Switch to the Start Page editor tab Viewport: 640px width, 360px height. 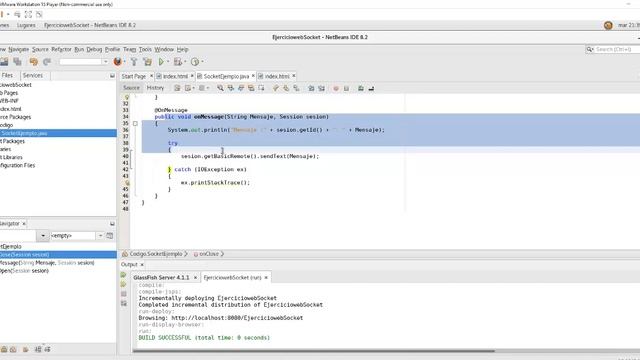[133, 76]
